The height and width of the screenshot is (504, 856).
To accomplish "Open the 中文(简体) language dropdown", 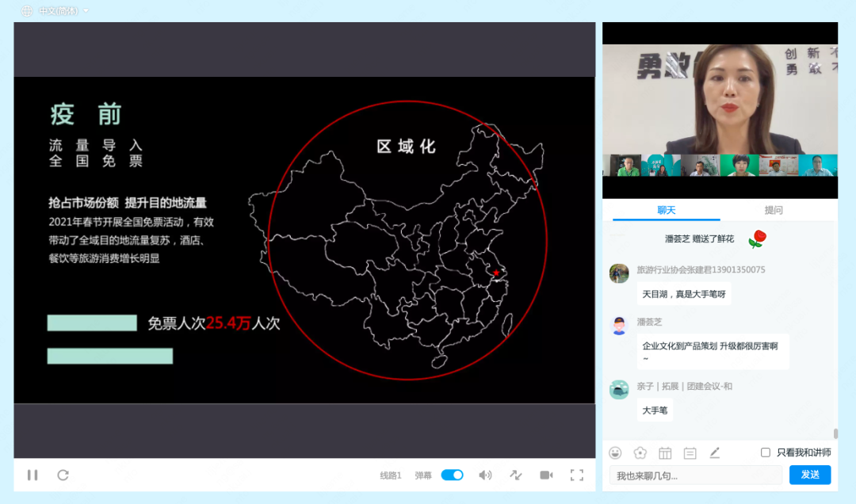I will pos(54,12).
